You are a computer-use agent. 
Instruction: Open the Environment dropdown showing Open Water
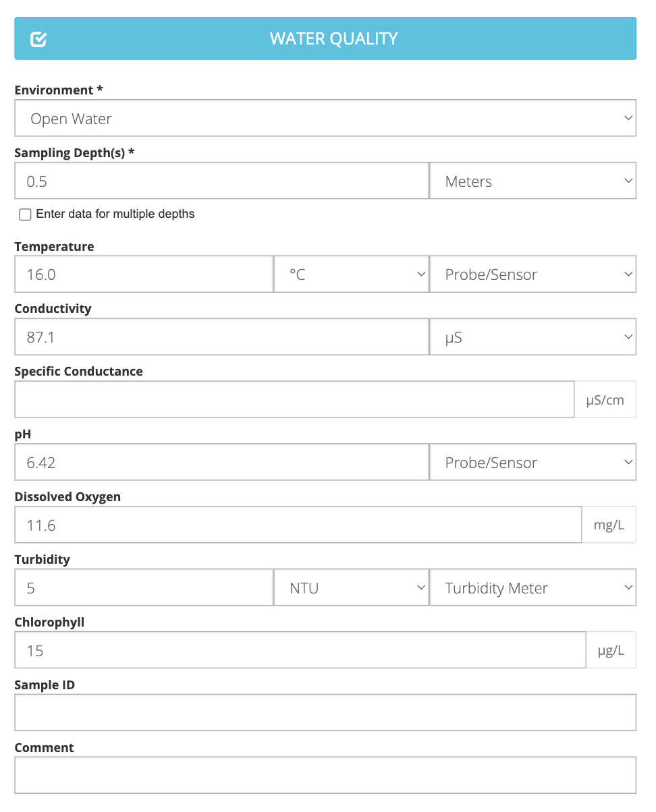click(325, 119)
